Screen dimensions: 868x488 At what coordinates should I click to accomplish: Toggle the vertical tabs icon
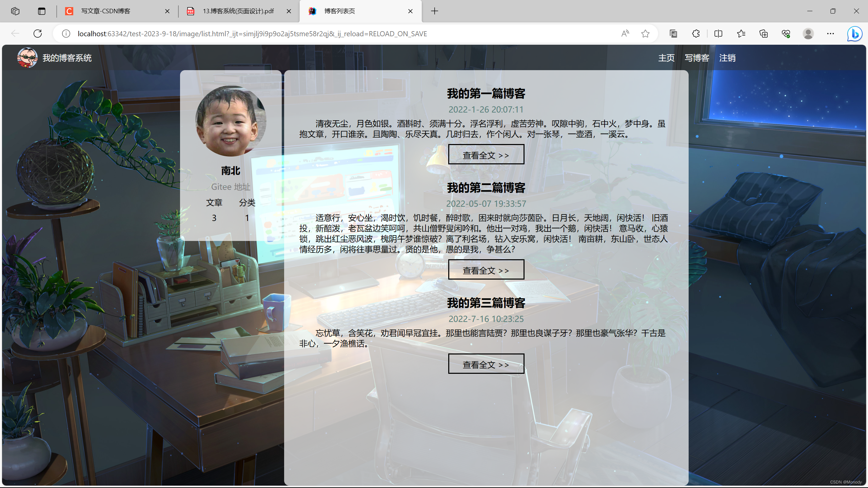coord(42,11)
